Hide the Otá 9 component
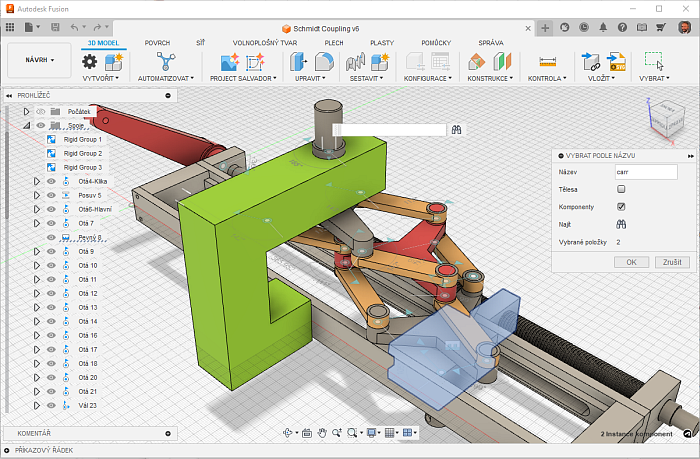This screenshot has height=459, width=700. point(51,252)
